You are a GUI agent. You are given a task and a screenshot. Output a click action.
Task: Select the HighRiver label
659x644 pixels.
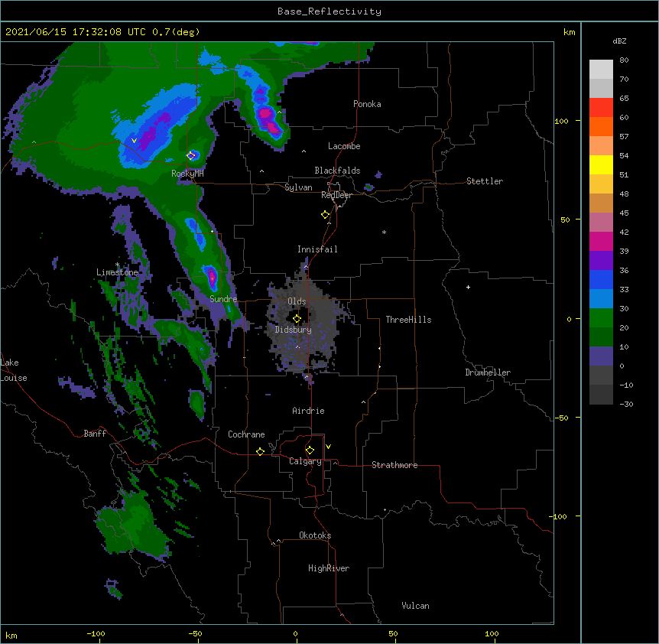329,568
